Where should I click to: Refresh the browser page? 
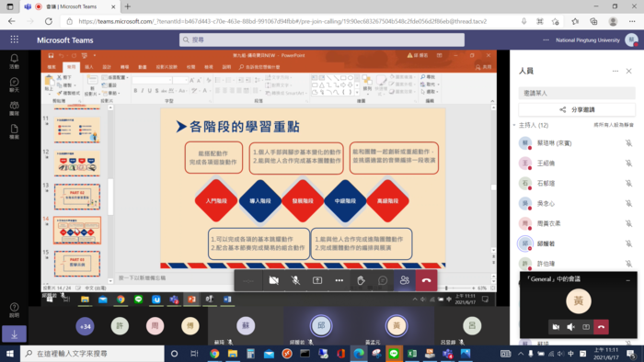point(49,21)
